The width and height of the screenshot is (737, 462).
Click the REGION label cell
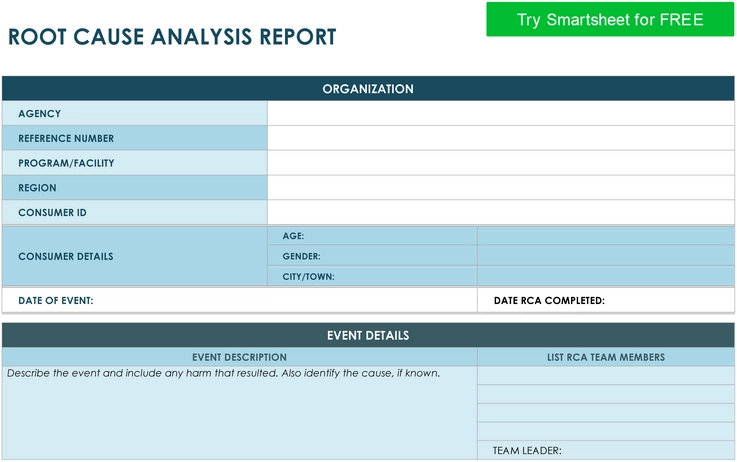[x=135, y=188]
